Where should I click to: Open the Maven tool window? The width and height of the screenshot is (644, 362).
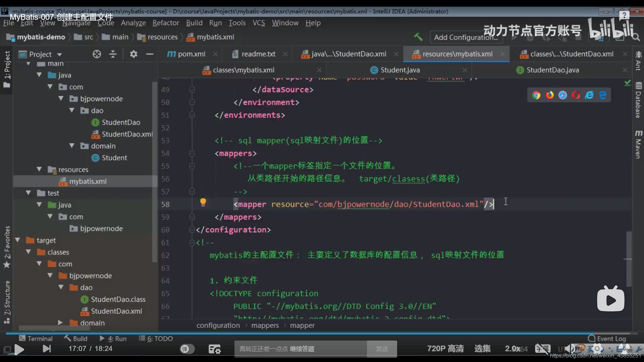point(638,144)
